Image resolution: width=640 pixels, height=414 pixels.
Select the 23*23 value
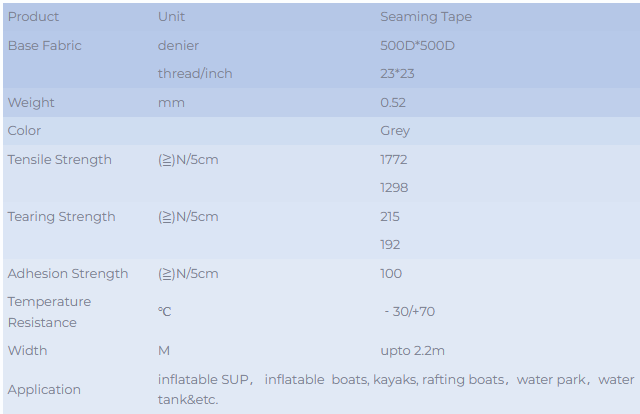click(x=396, y=74)
